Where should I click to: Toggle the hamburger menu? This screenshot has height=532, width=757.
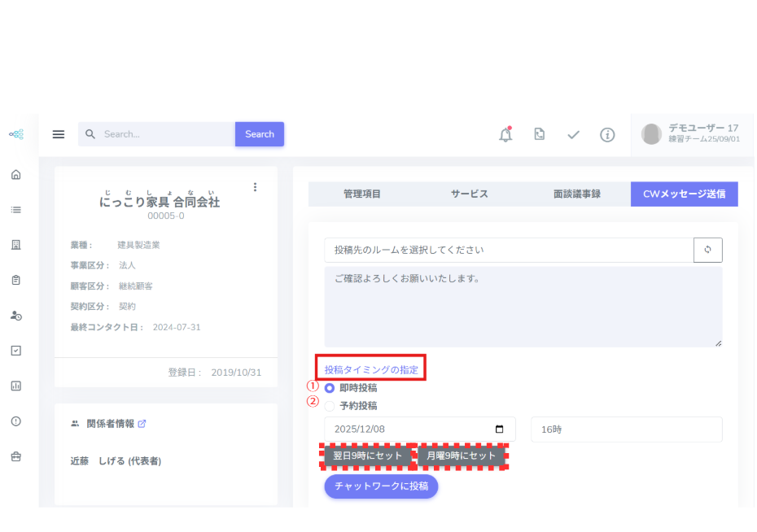tap(59, 134)
